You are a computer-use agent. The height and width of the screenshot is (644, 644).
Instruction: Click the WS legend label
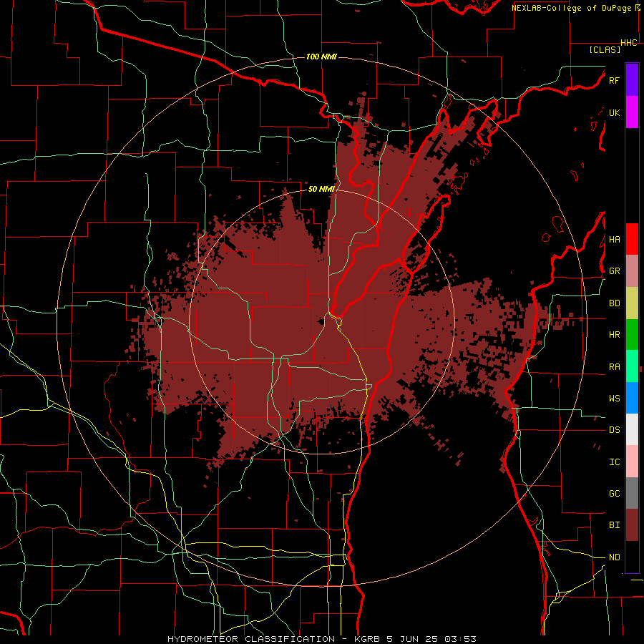pos(614,399)
